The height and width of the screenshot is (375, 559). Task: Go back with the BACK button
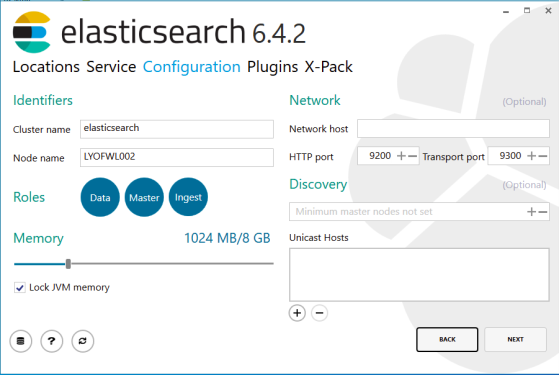447,339
